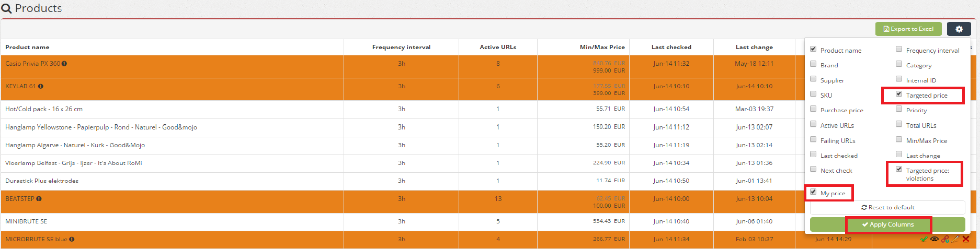Image resolution: width=980 pixels, height=249 pixels.
Task: Click pencil edit icon in MICROBRUTE row
Action: pyautogui.click(x=955, y=239)
